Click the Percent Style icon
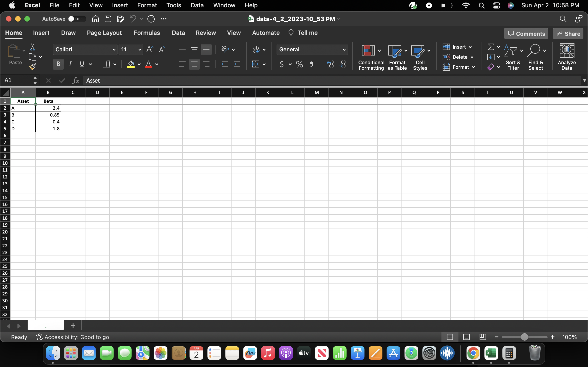Screen dimensions: 588x367 click(x=299, y=64)
